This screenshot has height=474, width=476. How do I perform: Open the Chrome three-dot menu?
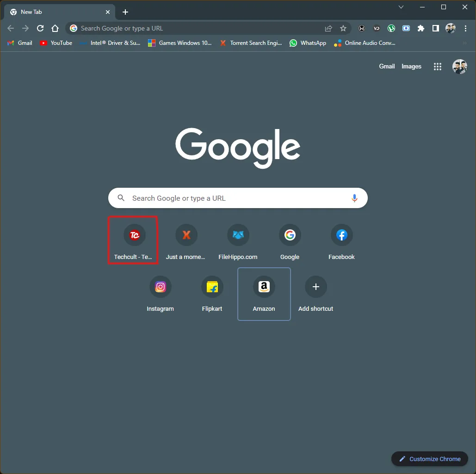(x=465, y=28)
